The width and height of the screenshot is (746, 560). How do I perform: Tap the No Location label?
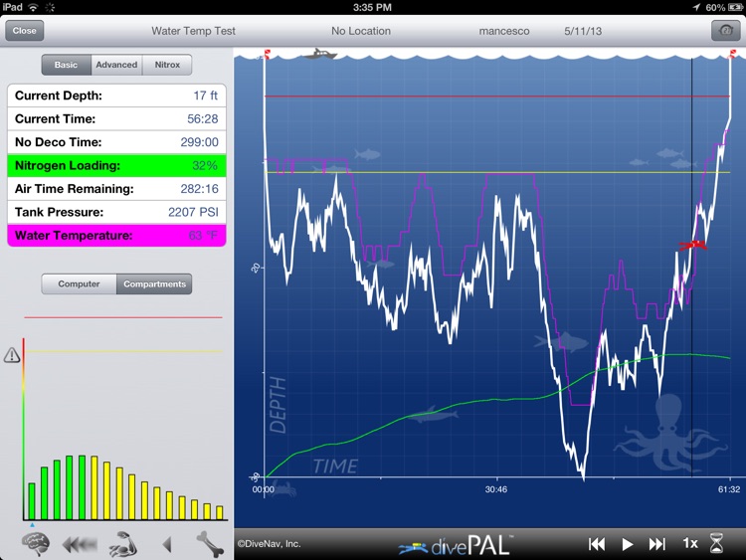click(361, 31)
